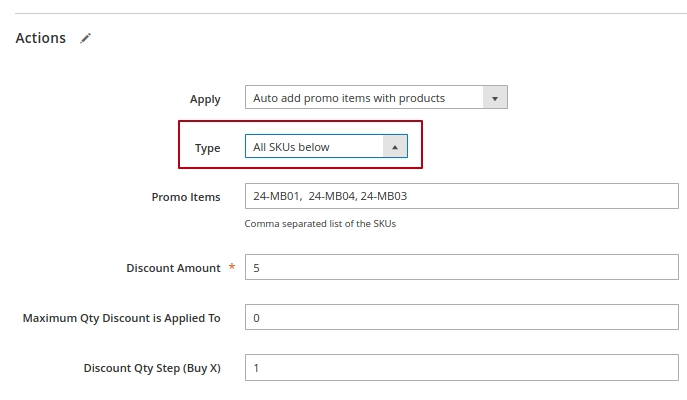Click the Promo Items label
This screenshot has width=687, height=400.
tap(186, 197)
